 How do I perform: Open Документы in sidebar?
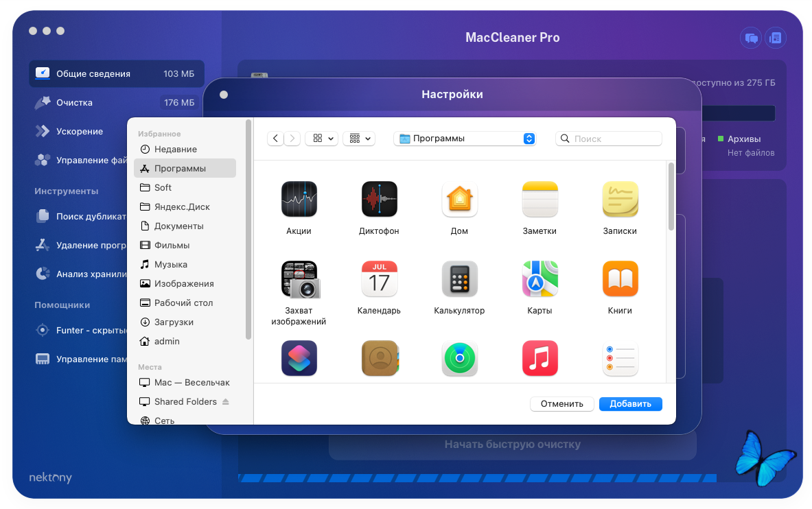click(x=185, y=226)
